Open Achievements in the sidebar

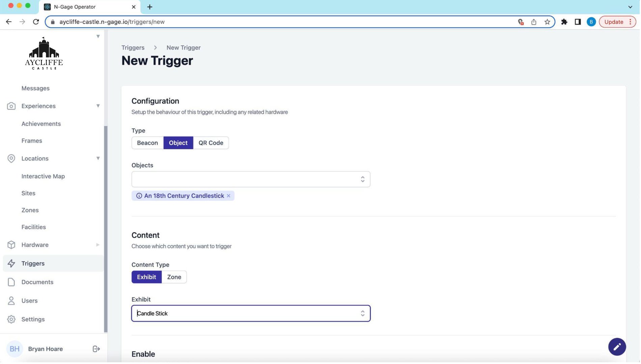tap(41, 124)
